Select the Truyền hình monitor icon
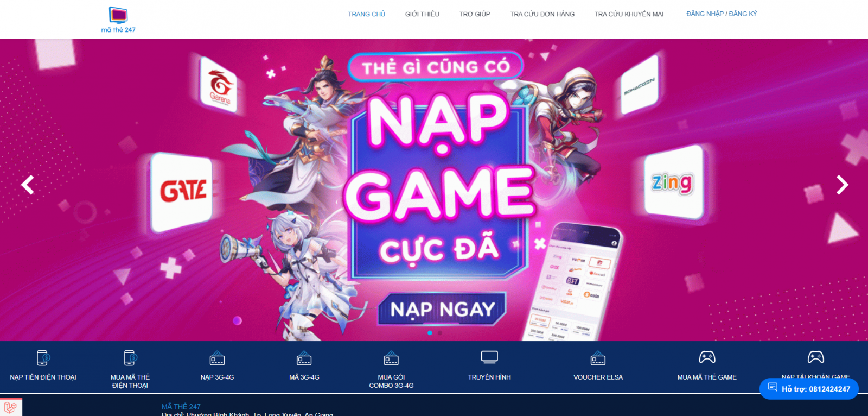Viewport: 868px width, 416px height. coord(489,357)
